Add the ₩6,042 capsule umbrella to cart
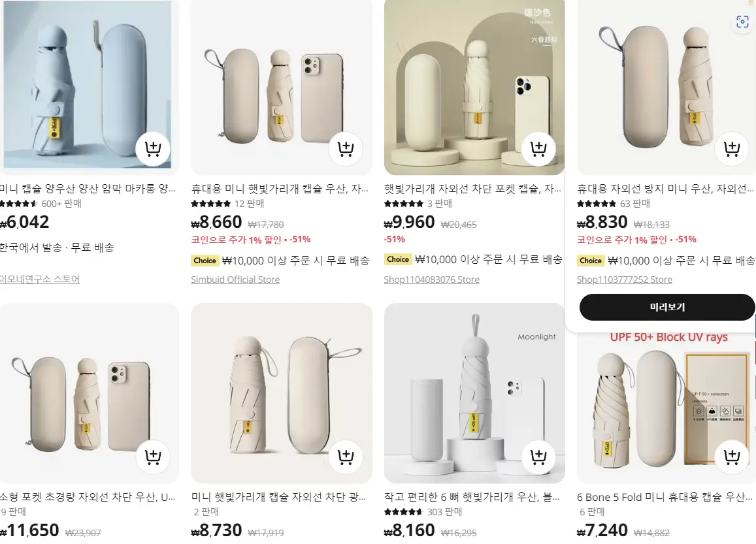The image size is (756, 544). [x=152, y=149]
